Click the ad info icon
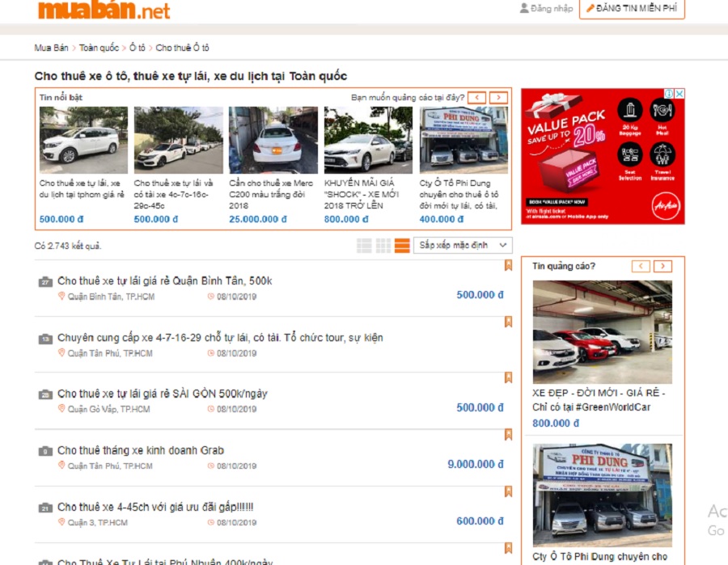This screenshot has width=728, height=565. tap(669, 94)
